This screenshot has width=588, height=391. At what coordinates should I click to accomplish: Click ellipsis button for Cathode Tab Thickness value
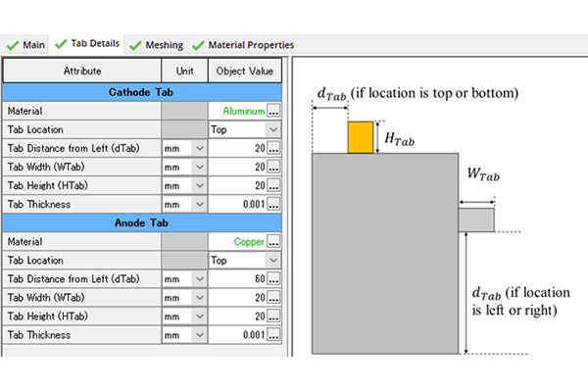pos(273,204)
